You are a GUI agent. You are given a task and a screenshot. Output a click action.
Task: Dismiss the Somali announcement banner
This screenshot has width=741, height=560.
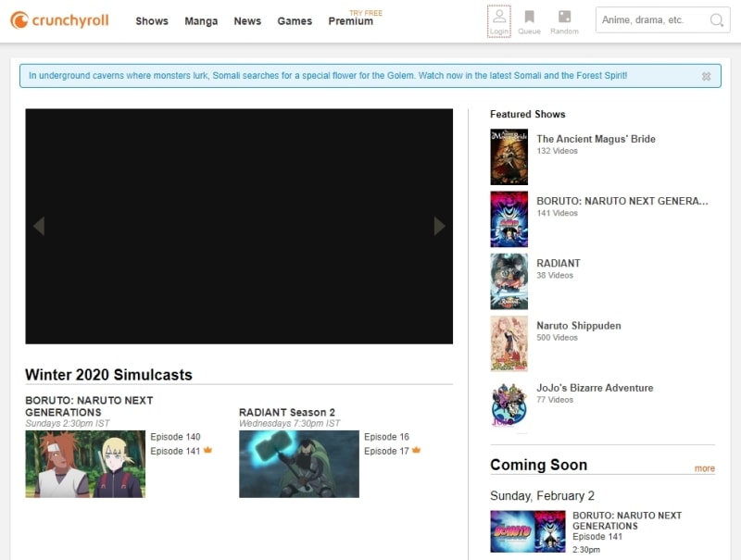click(707, 77)
